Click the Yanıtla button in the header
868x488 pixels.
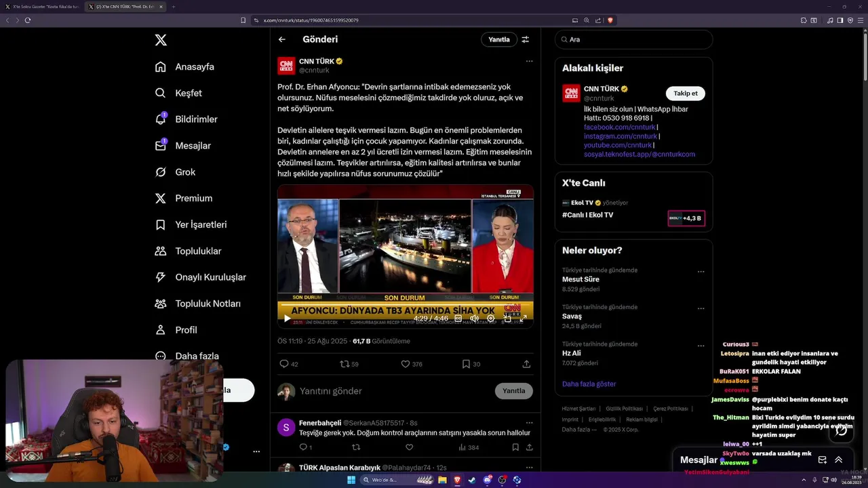pos(499,39)
